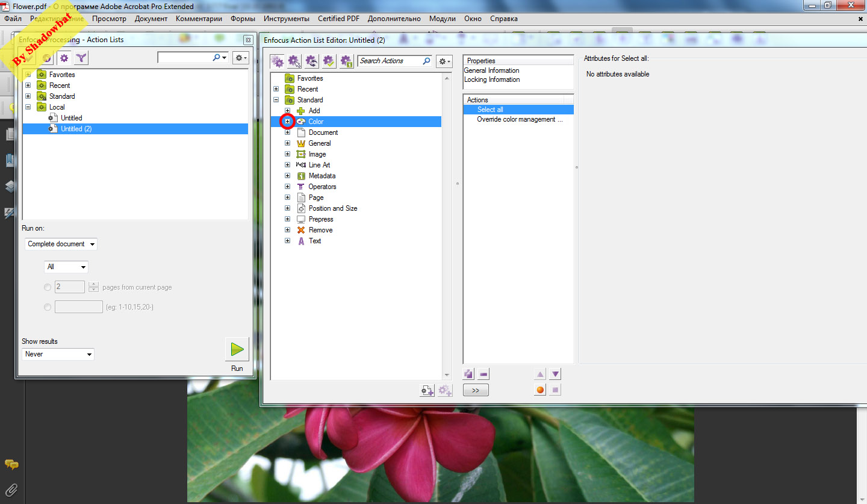This screenshot has width=867, height=504.
Task: Select the Metadata category icon
Action: pyautogui.click(x=301, y=176)
